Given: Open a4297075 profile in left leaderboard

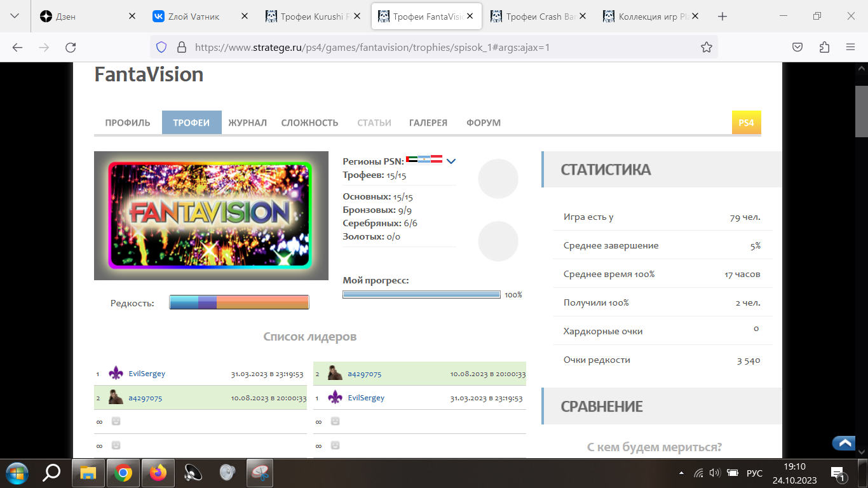Looking at the screenshot, I should [x=146, y=398].
